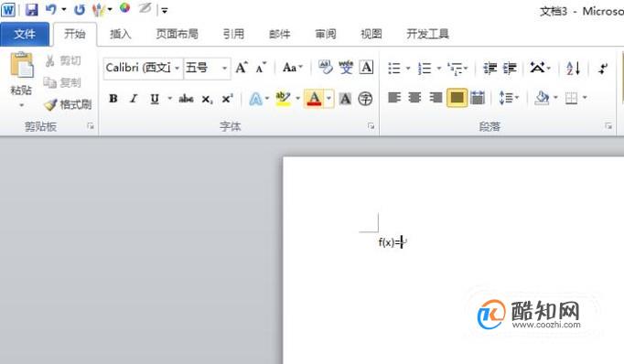Image resolution: width=624 pixels, height=364 pixels.
Task: Open Customize Quick Access Toolbar dropdown
Action: click(x=165, y=11)
